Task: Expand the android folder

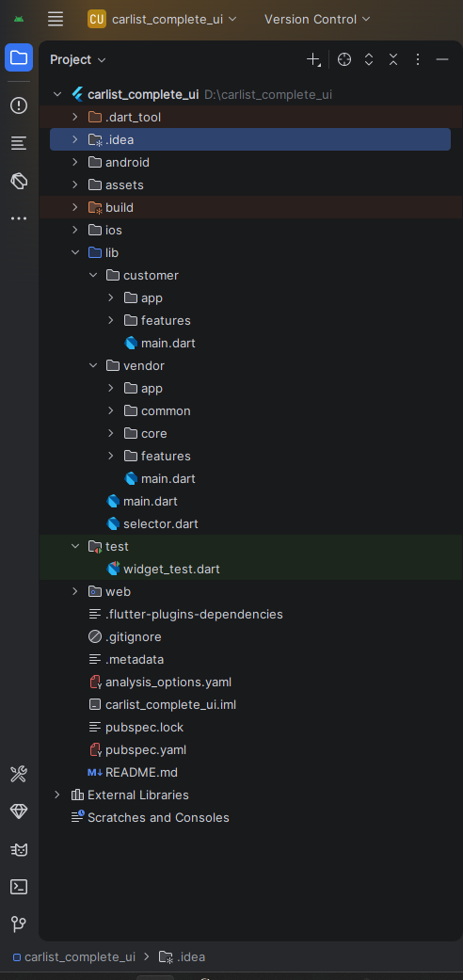Action: coord(75,163)
